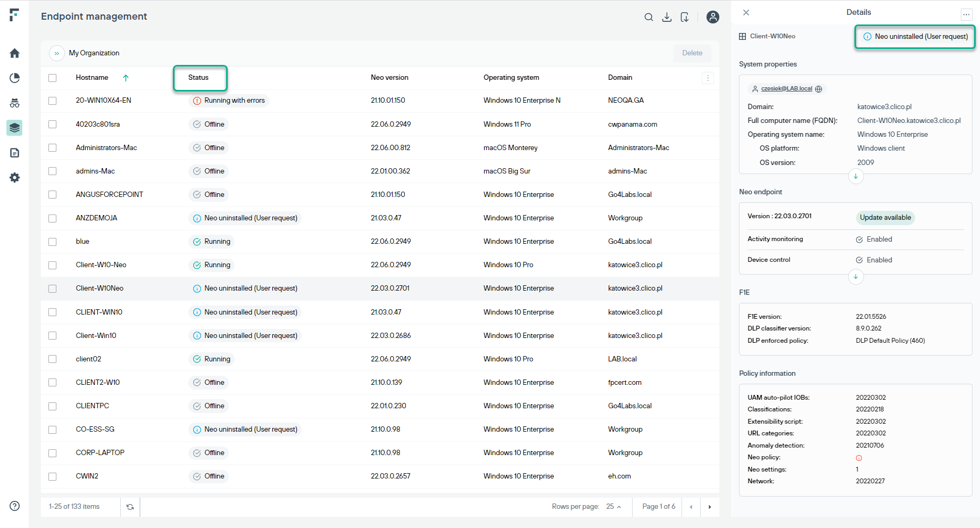Click the Download icon in header
The width and height of the screenshot is (980, 528).
(x=667, y=17)
